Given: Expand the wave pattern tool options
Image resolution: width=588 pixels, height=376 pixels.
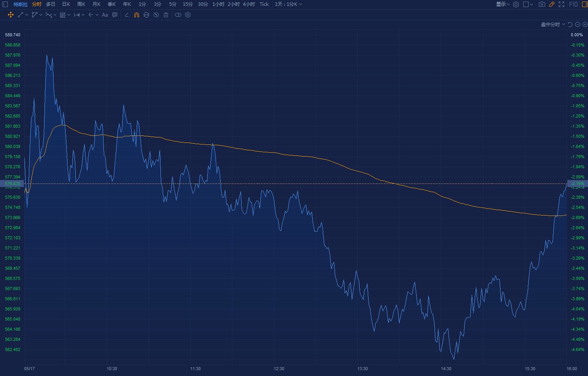Looking at the screenshot, I should (55, 15).
